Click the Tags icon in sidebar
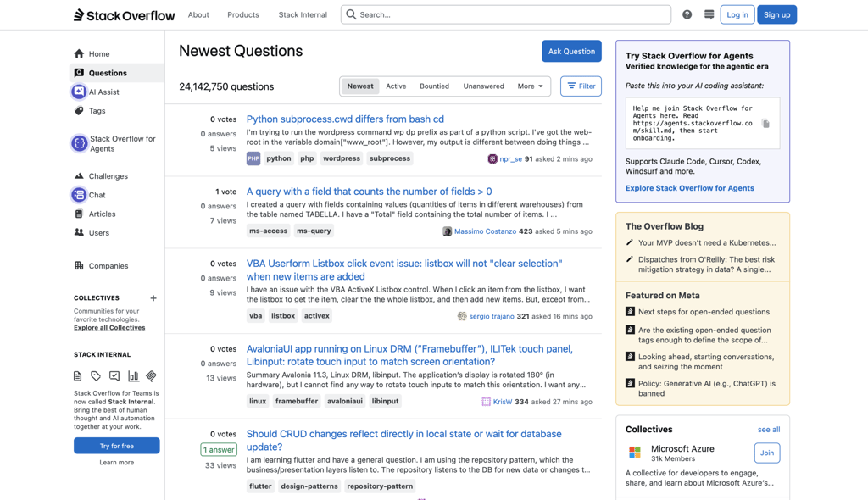This screenshot has width=868, height=500. point(79,111)
